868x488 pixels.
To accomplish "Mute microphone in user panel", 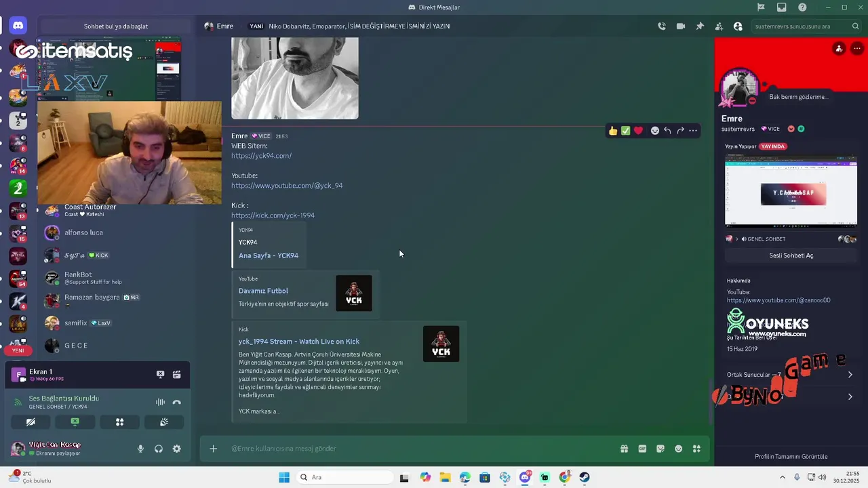I will pos(140,449).
